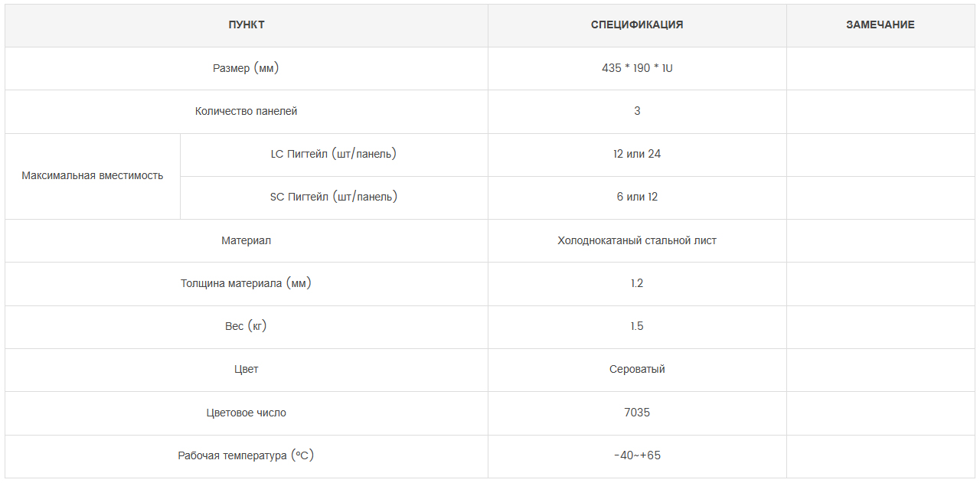The width and height of the screenshot is (980, 483).
Task: Select the SC Пигтейл (шт/панель) cell
Action: pos(334,197)
